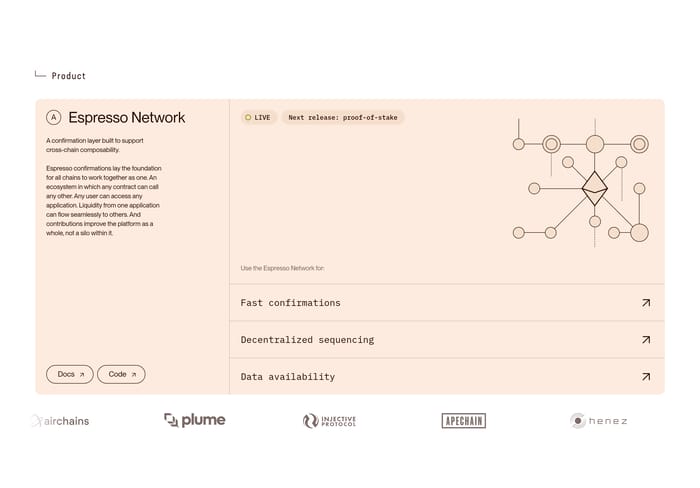Viewport: 700px width, 488px height.
Task: Open the Docs button
Action: click(x=70, y=374)
